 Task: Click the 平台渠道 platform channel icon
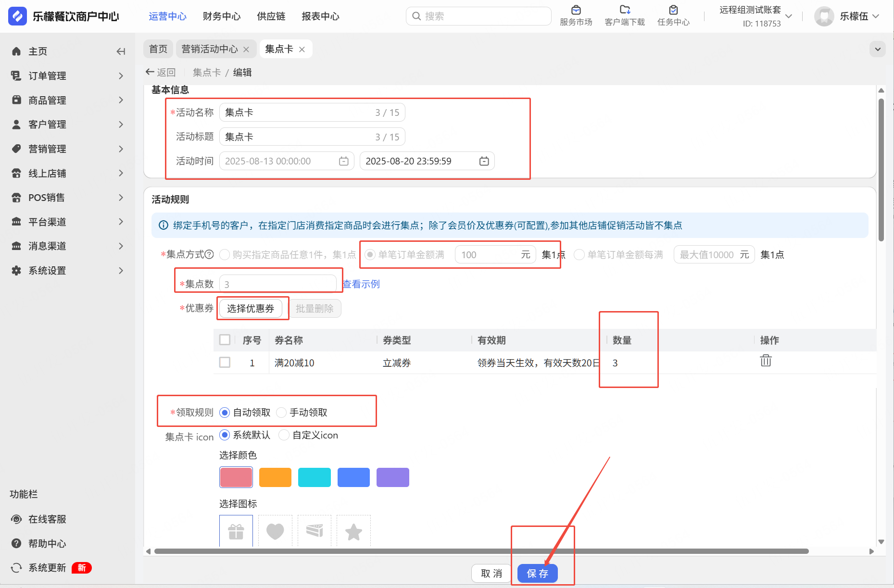coord(16,222)
